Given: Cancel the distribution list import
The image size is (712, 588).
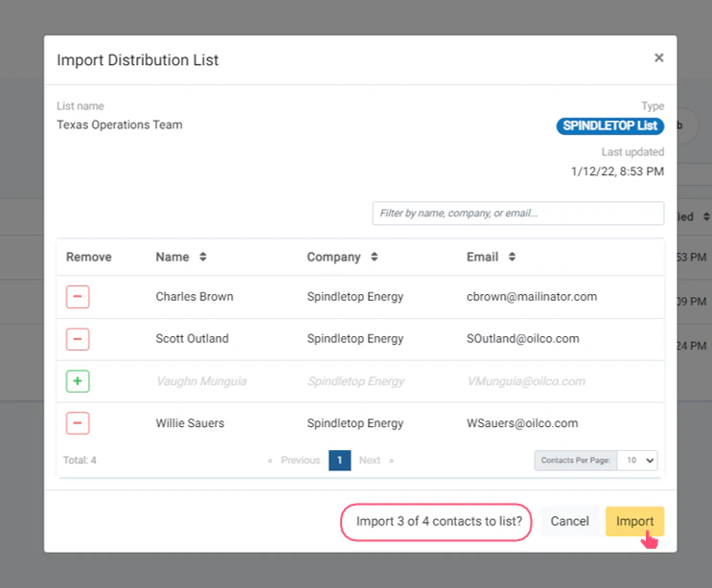Looking at the screenshot, I should [x=570, y=521].
